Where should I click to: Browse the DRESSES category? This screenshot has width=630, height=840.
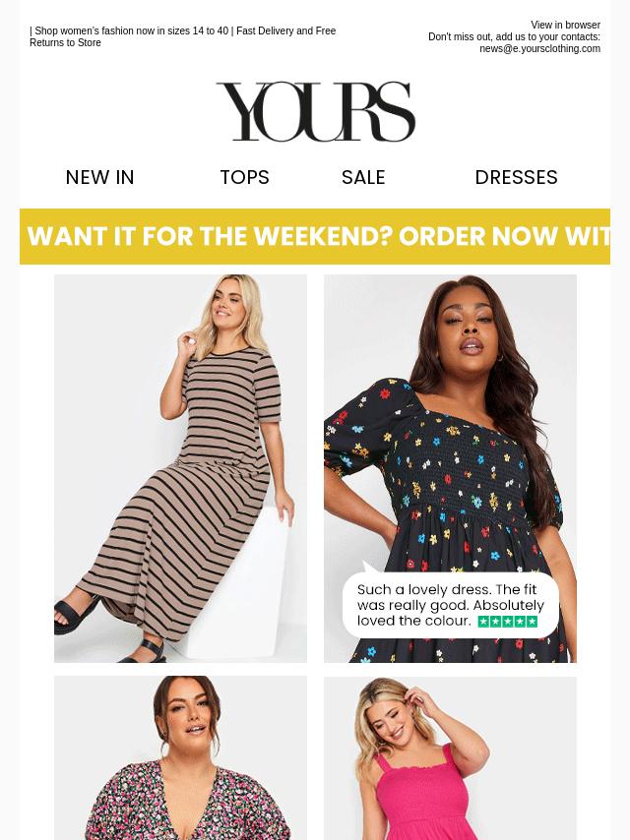pyautogui.click(x=517, y=177)
